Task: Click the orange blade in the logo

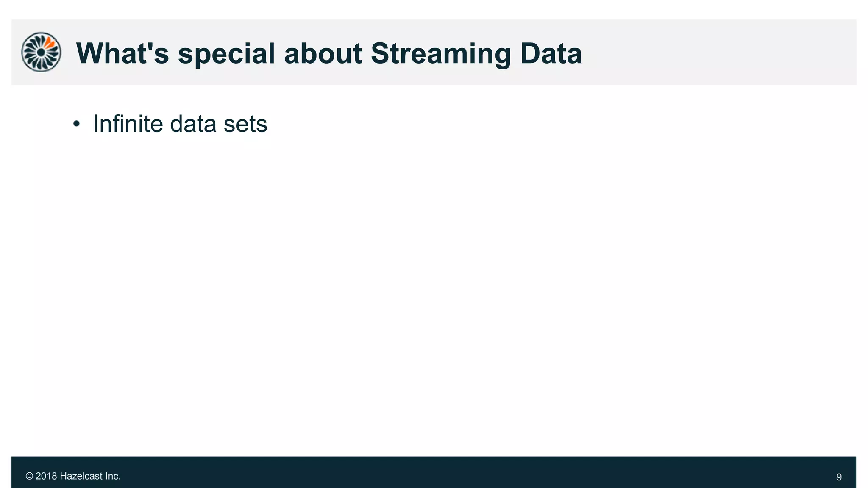Action: (x=50, y=43)
